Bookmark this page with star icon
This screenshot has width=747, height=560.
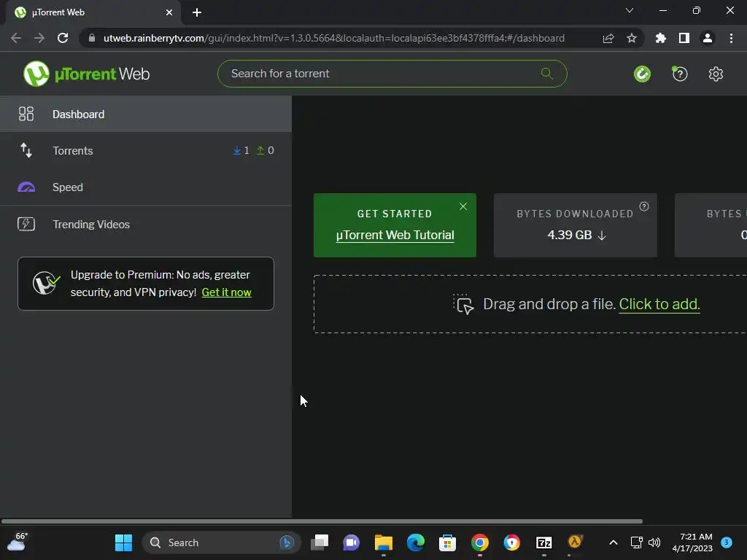632,38
